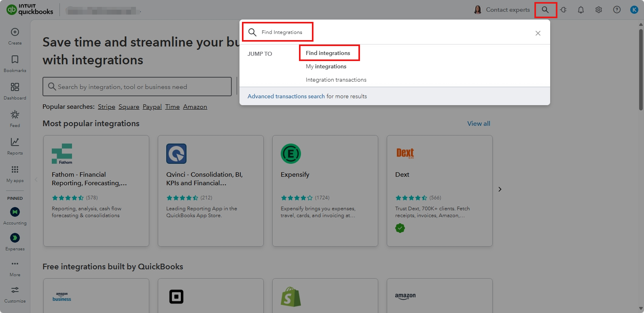Click Amazon popular search
This screenshot has height=313, width=644.
click(195, 107)
